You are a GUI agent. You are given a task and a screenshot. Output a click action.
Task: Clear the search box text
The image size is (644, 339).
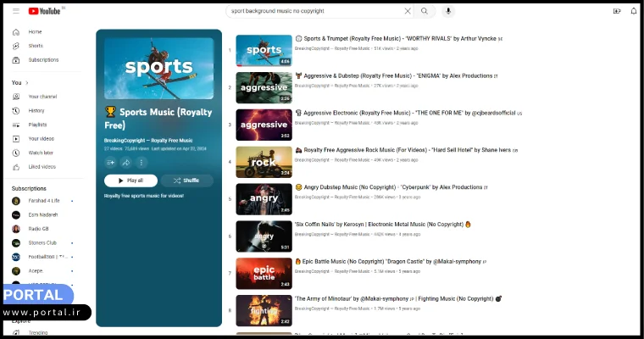[407, 11]
